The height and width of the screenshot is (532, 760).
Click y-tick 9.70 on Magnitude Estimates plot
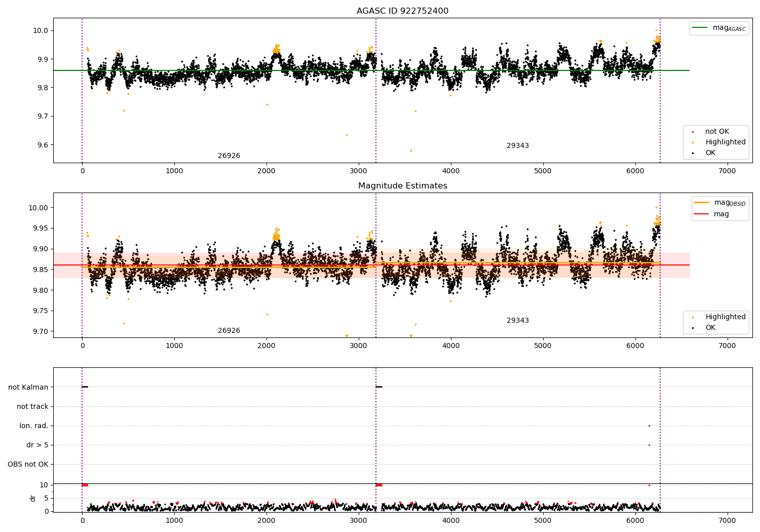coord(41,332)
